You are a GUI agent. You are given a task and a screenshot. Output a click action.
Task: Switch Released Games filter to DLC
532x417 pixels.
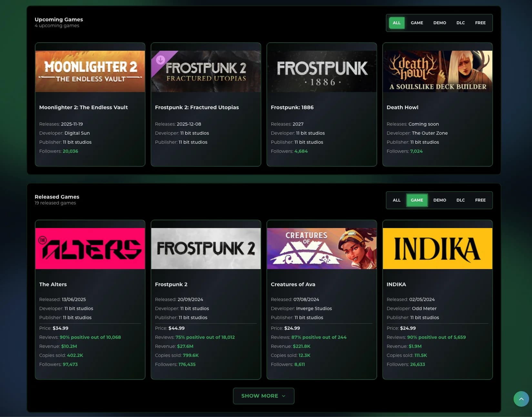point(460,200)
